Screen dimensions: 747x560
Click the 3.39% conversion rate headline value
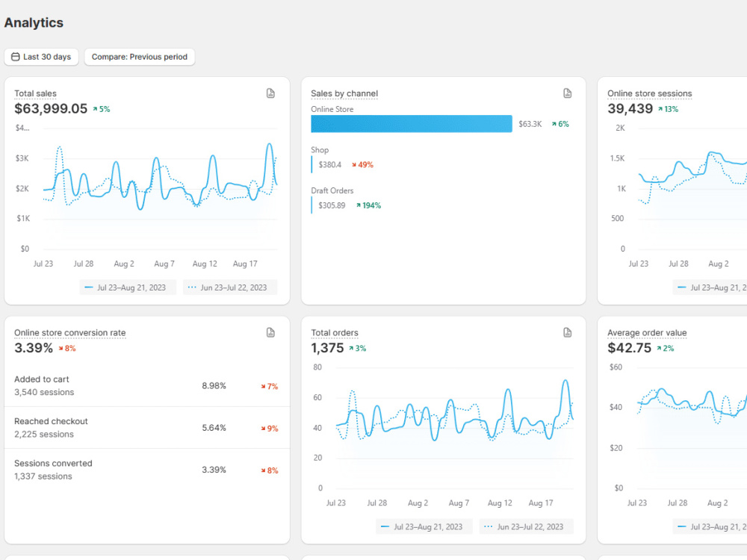pyautogui.click(x=34, y=348)
